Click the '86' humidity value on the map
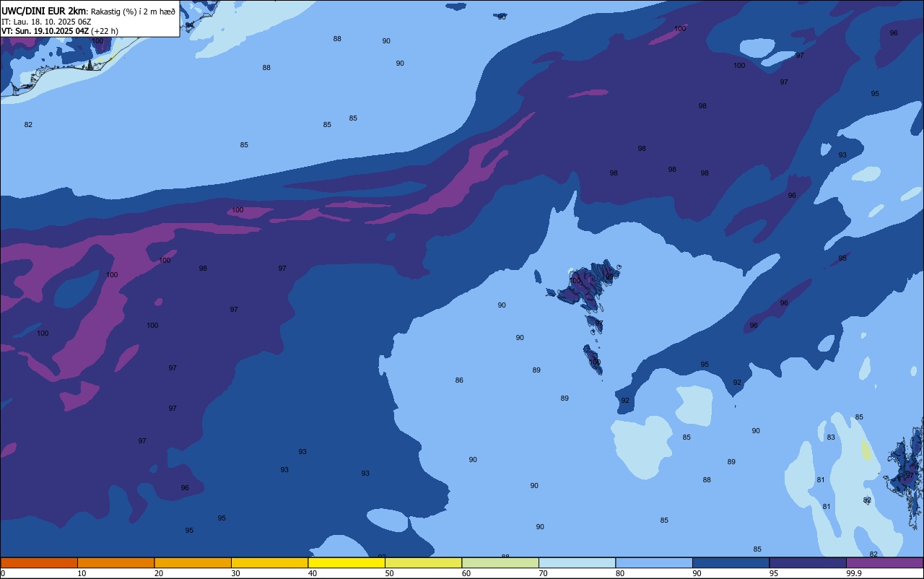This screenshot has height=579, width=924. (459, 380)
